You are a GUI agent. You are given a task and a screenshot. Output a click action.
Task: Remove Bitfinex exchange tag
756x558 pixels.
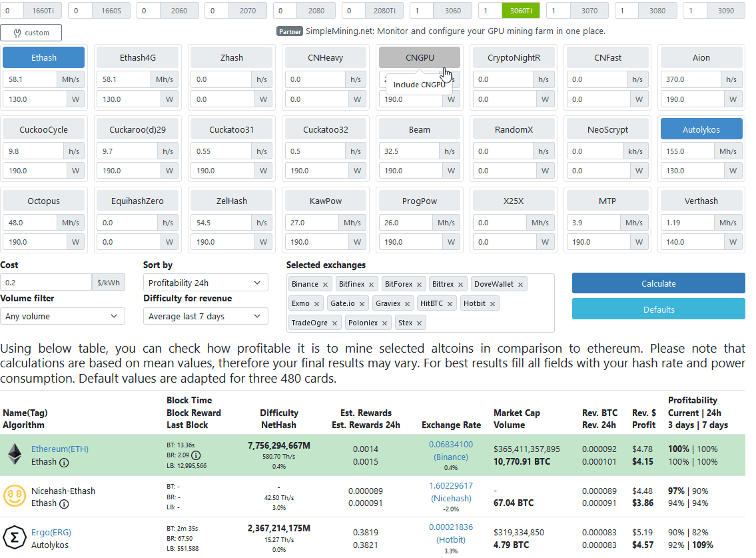pyautogui.click(x=371, y=284)
